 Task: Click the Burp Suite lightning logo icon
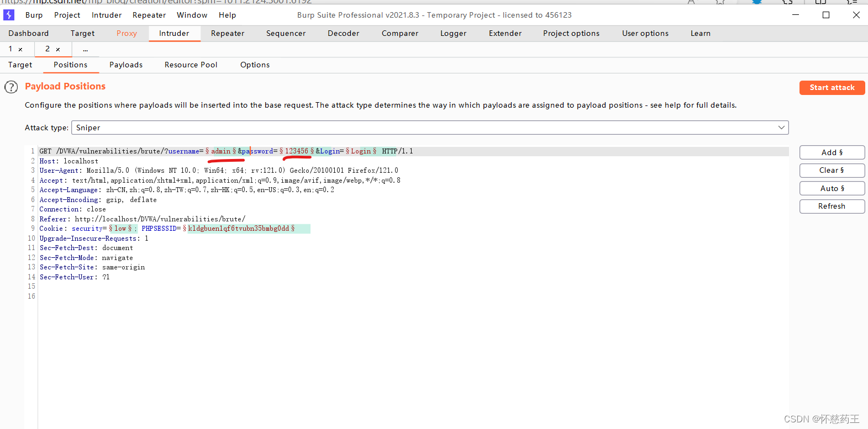pos(9,15)
